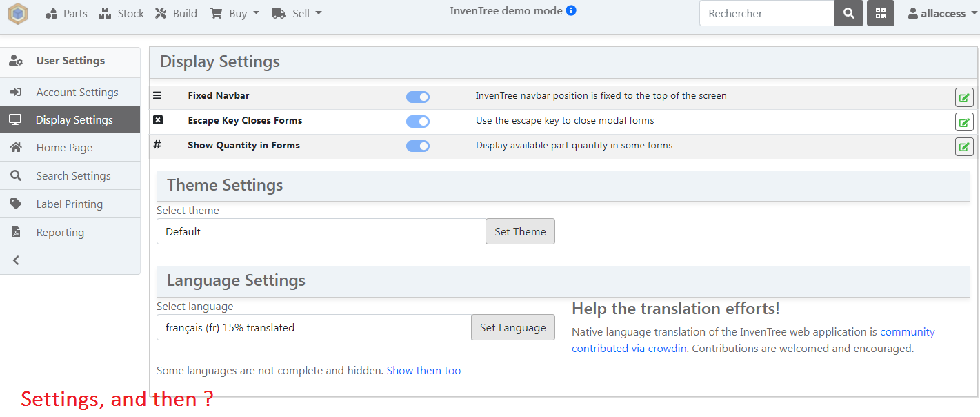Click the barcode scan icon near the search bar
Screen dimensions: 980x417
coord(880,13)
